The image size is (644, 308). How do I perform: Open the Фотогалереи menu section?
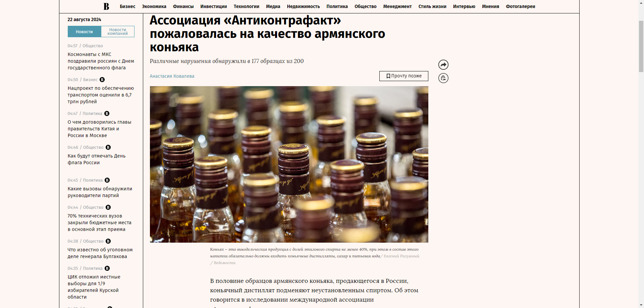pos(521,6)
